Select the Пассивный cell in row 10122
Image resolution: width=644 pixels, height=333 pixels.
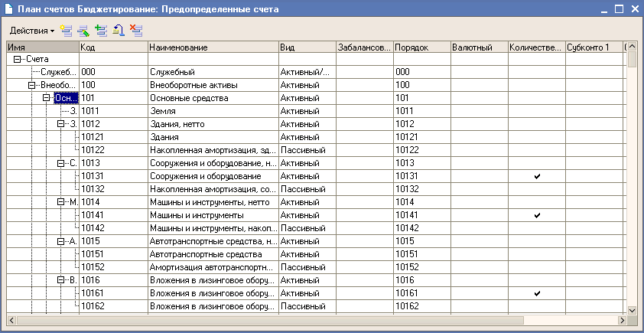tap(307, 150)
